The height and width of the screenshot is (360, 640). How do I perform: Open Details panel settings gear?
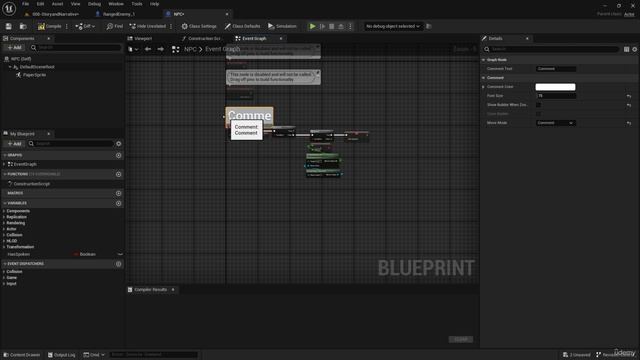pos(635,49)
